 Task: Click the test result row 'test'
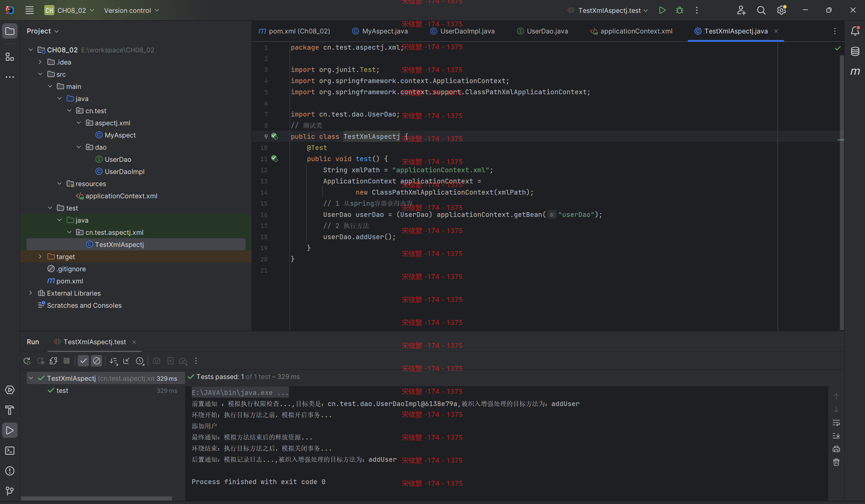click(x=106, y=390)
